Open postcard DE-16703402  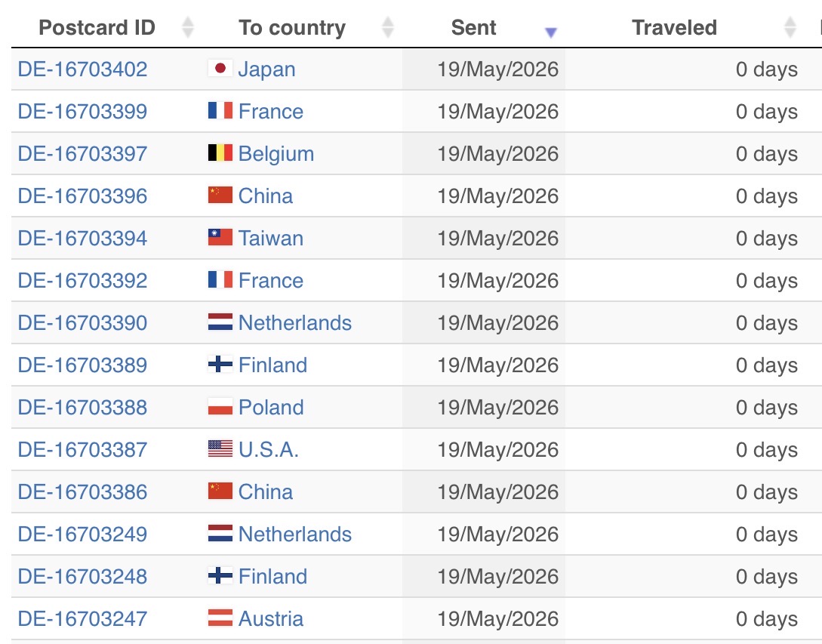pyautogui.click(x=82, y=69)
